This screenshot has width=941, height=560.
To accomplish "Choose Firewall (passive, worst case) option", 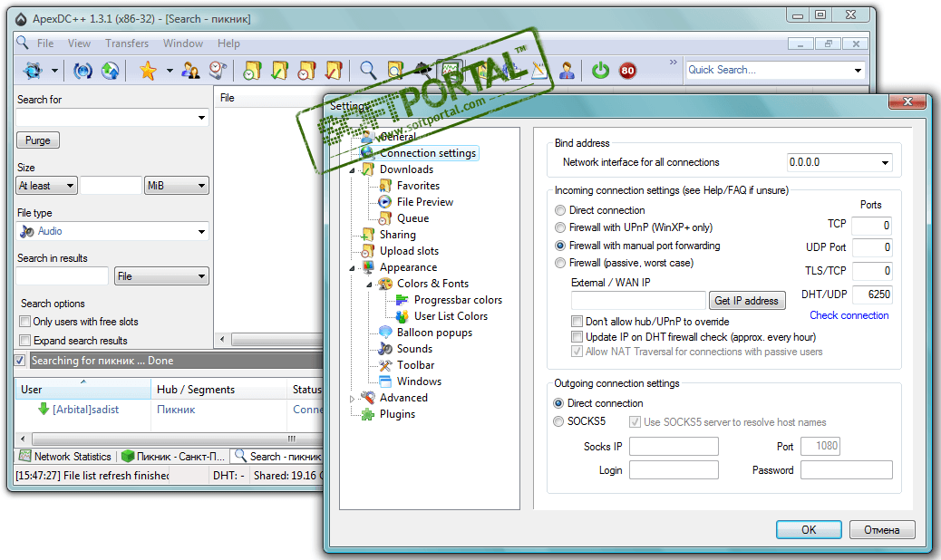I will coord(560,263).
